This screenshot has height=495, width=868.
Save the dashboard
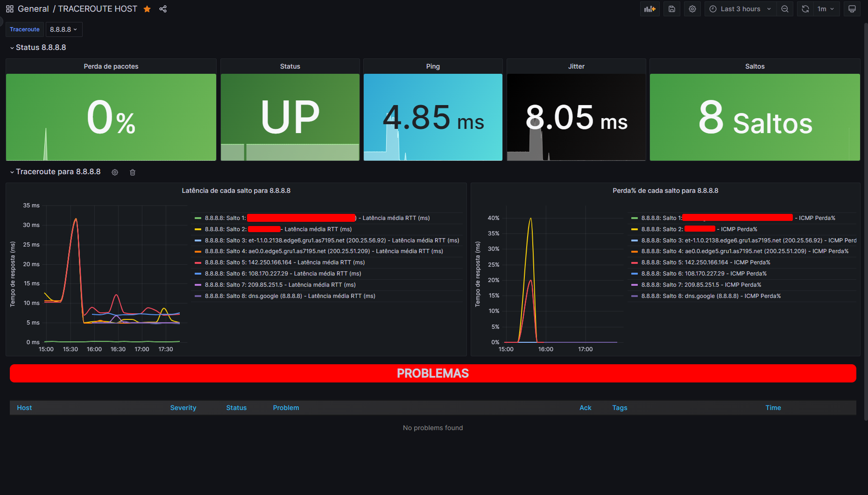672,9
